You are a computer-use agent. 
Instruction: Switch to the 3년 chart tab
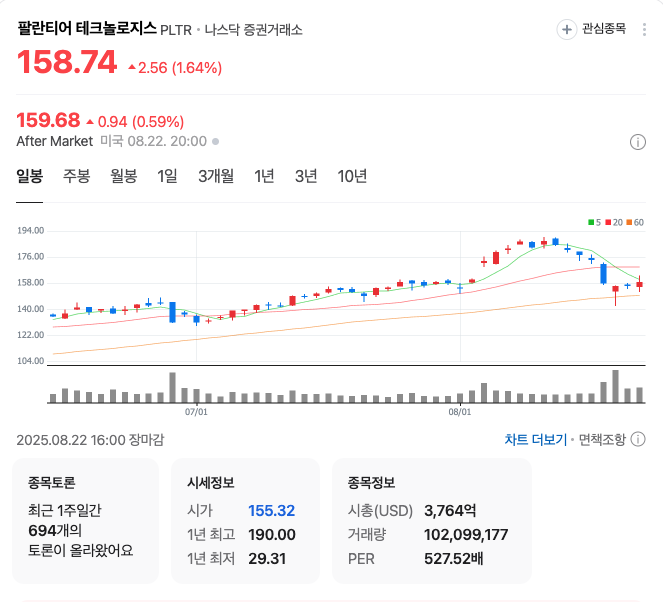[x=306, y=176]
